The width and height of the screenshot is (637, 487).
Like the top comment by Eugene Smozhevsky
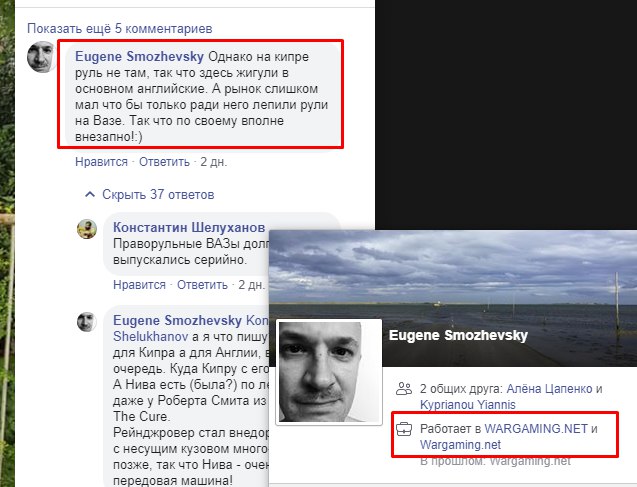click(101, 162)
